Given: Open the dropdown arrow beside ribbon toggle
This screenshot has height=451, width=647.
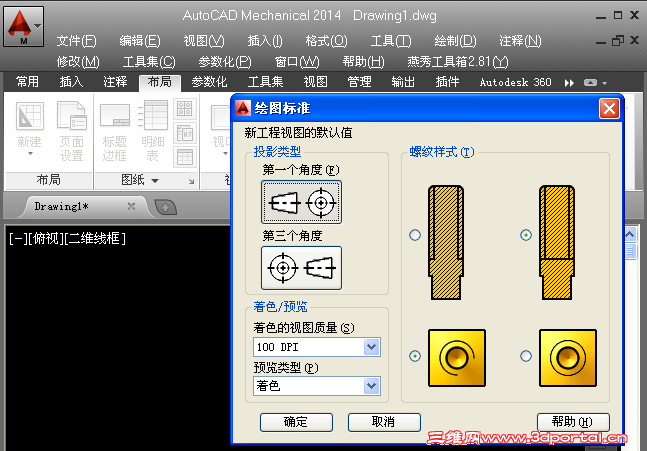Looking at the screenshot, I should (604, 83).
